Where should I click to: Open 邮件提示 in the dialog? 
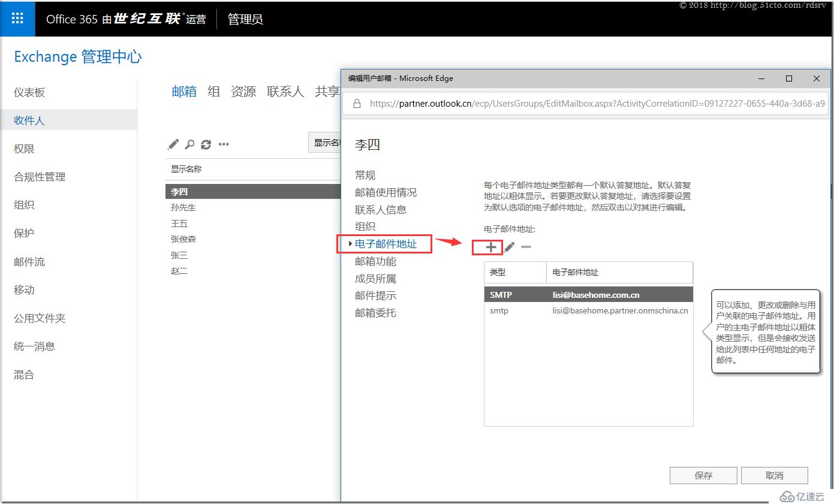click(375, 295)
